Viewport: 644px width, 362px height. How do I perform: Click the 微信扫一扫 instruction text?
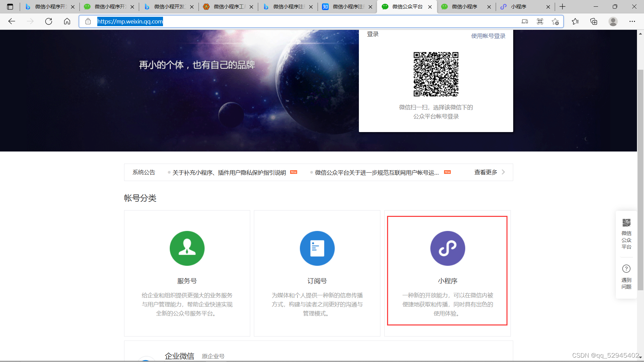point(436,112)
